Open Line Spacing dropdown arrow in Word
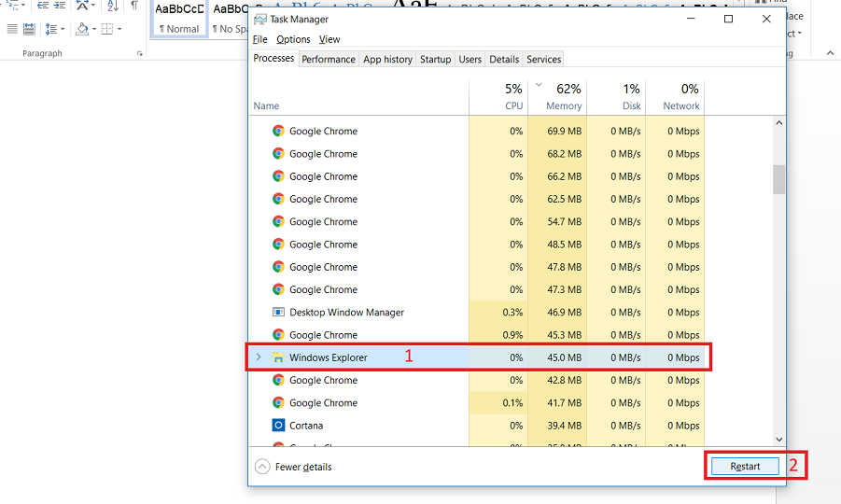Viewport: 841px width, 504px height. pos(63,29)
